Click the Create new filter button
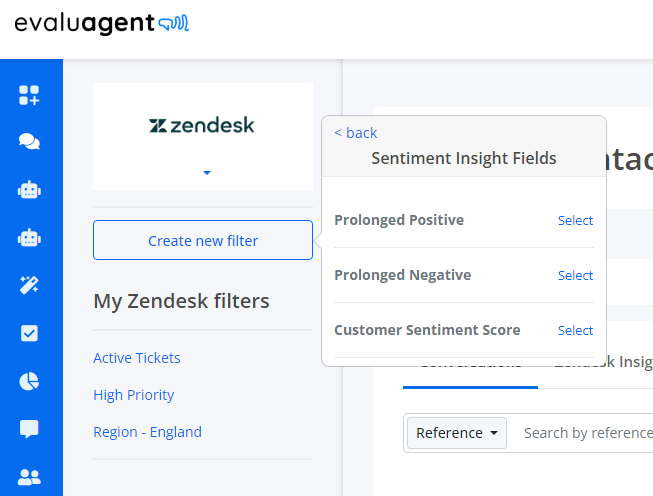Viewport: 653px width, 496px height. point(203,240)
